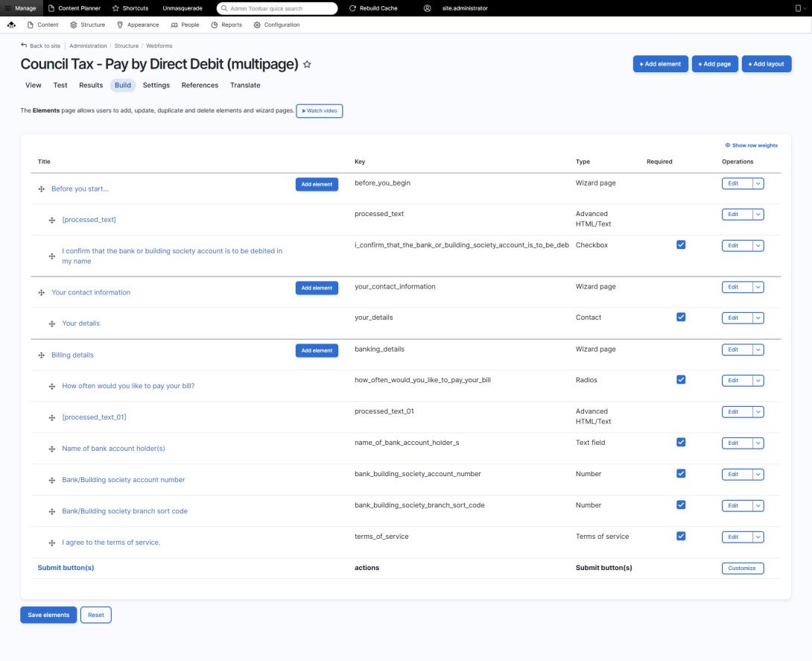Click drag handle for Billing details row

click(42, 355)
